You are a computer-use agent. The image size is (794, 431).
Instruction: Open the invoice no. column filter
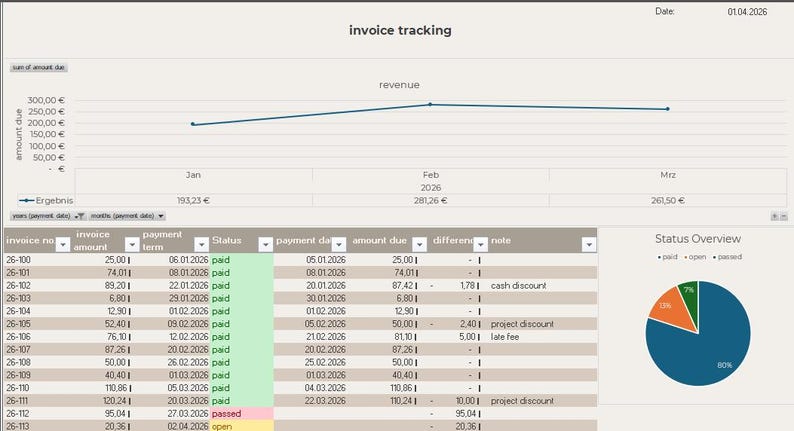63,245
